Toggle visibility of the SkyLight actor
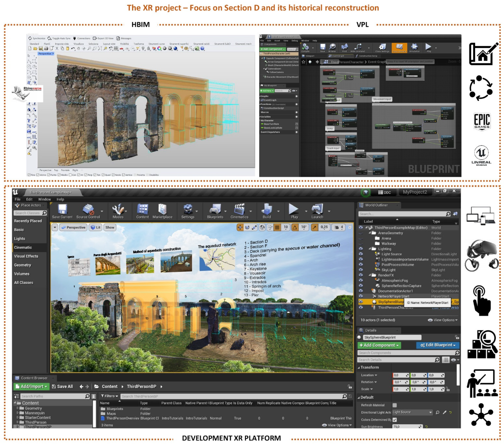Image resolution: width=504 pixels, height=444 pixels. (x=360, y=270)
